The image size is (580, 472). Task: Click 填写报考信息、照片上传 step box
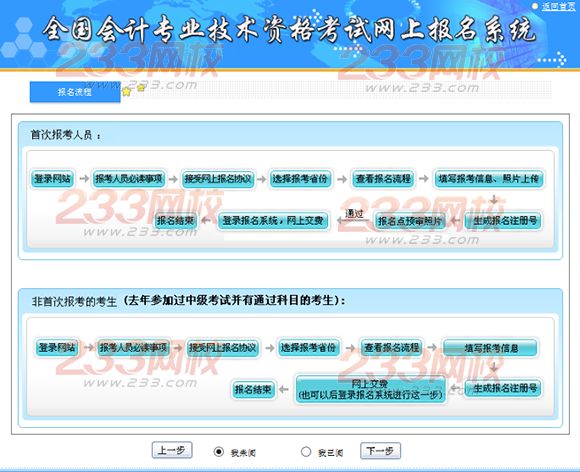pos(488,179)
